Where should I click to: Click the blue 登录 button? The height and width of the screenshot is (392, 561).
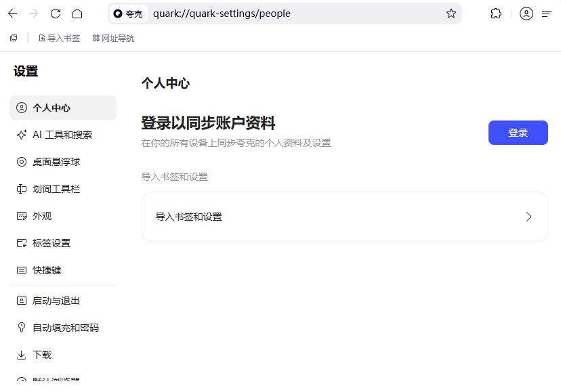[x=518, y=133]
